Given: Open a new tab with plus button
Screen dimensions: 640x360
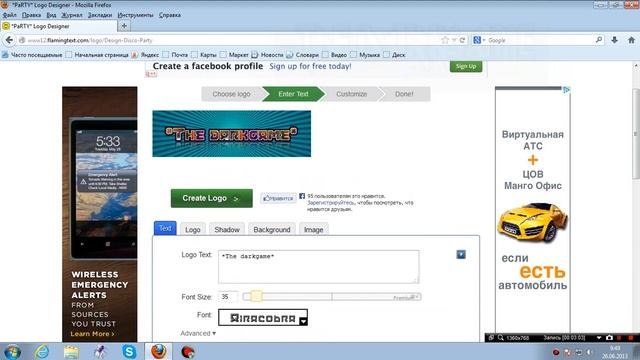Looking at the screenshot, I should [x=124, y=26].
